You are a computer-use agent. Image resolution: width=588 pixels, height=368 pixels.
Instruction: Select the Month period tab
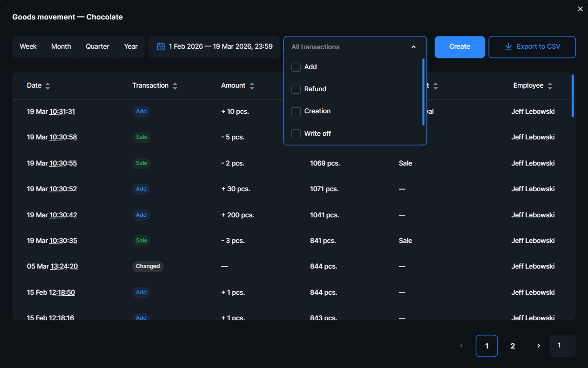pyautogui.click(x=61, y=47)
